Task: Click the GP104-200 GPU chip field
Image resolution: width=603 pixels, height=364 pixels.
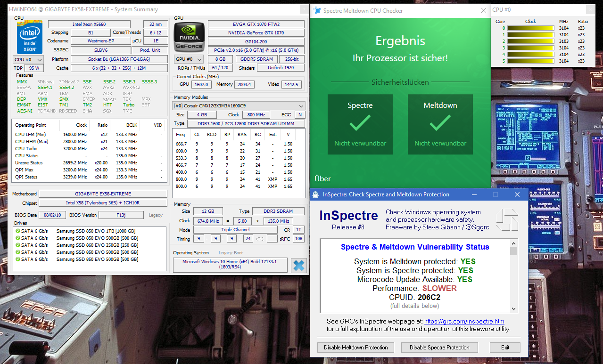Action: tap(256, 41)
